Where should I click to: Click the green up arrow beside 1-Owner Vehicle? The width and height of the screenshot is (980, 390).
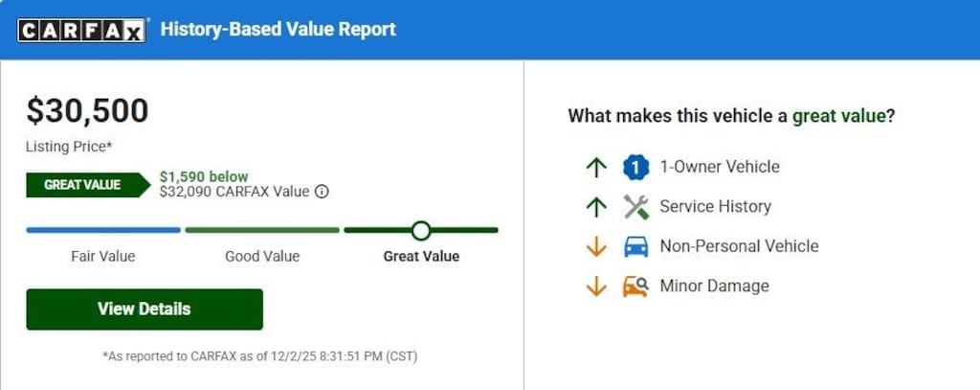pyautogui.click(x=596, y=167)
